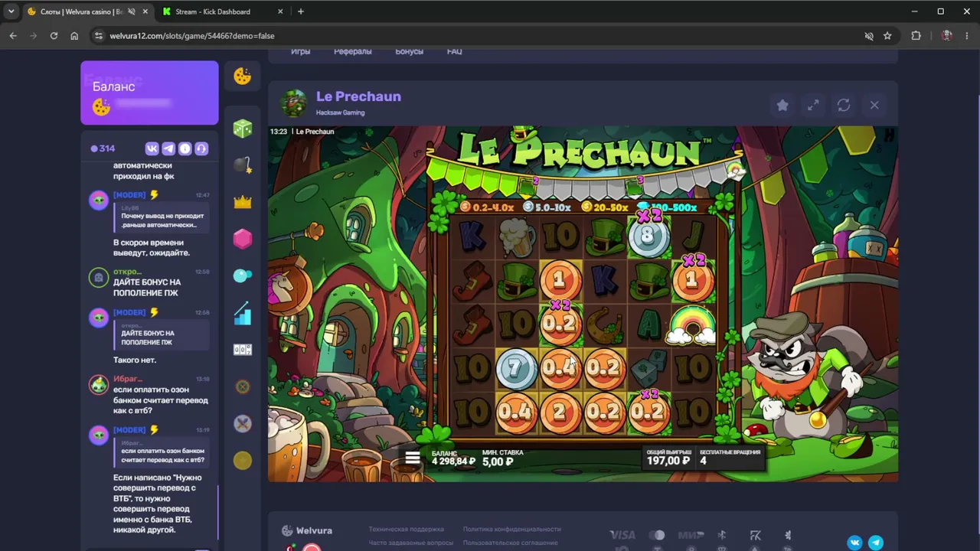
Task: Open Техническая поддержка footer link
Action: pyautogui.click(x=406, y=529)
